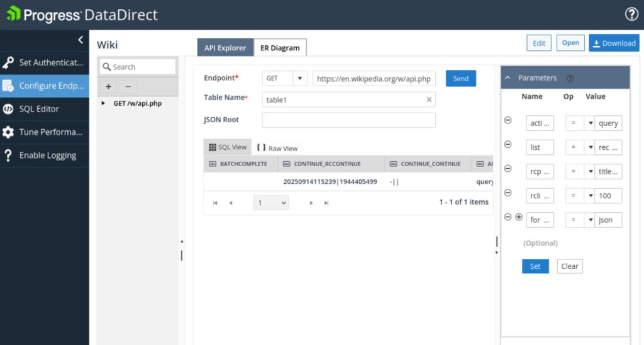Send the API request
Screen dimensions: 644x345
click(461, 79)
